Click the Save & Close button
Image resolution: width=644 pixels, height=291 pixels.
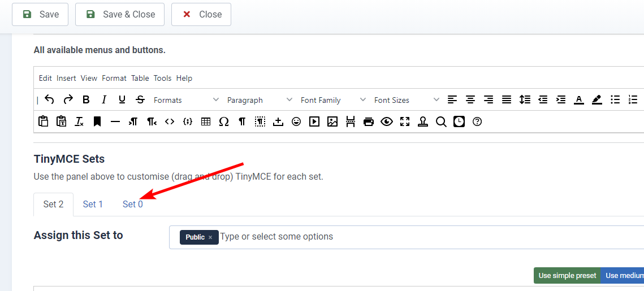[120, 14]
